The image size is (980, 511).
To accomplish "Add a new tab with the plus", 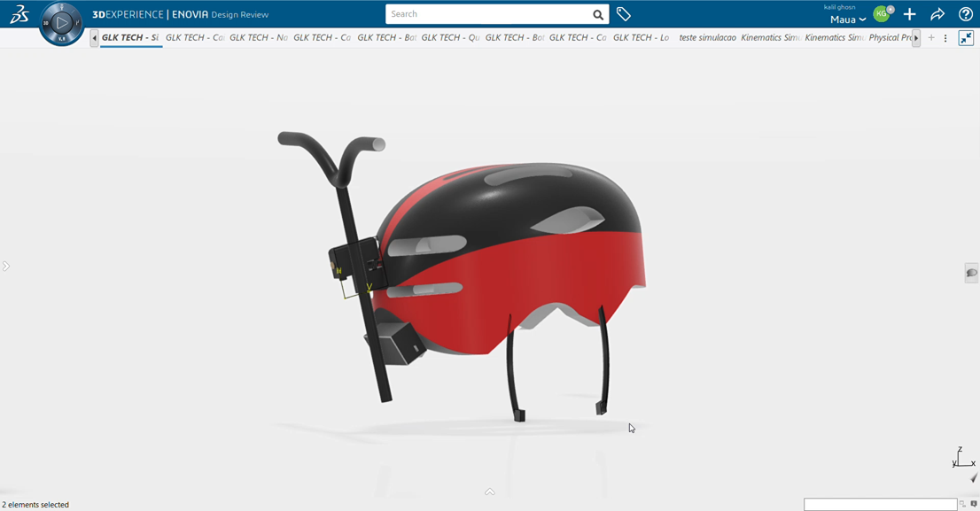I will pyautogui.click(x=931, y=38).
